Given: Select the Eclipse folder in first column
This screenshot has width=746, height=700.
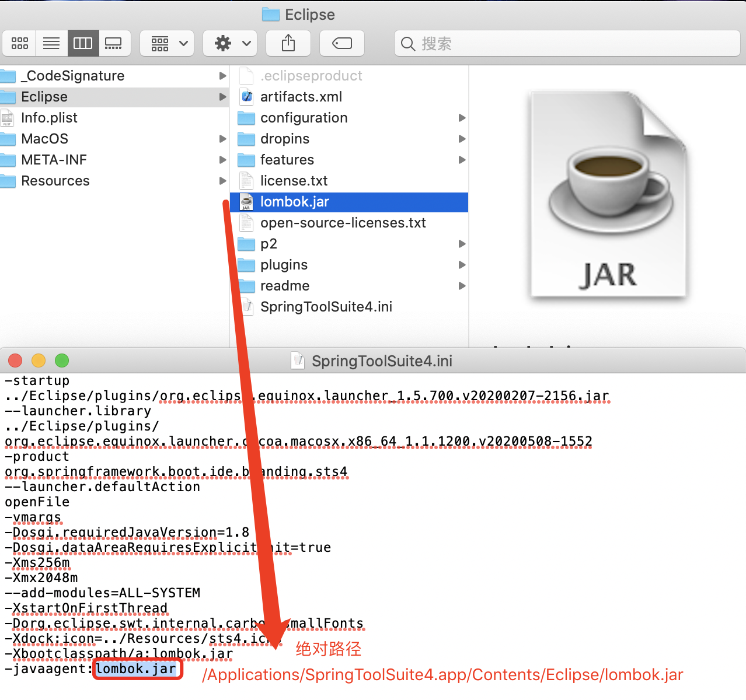Looking at the screenshot, I should point(114,97).
